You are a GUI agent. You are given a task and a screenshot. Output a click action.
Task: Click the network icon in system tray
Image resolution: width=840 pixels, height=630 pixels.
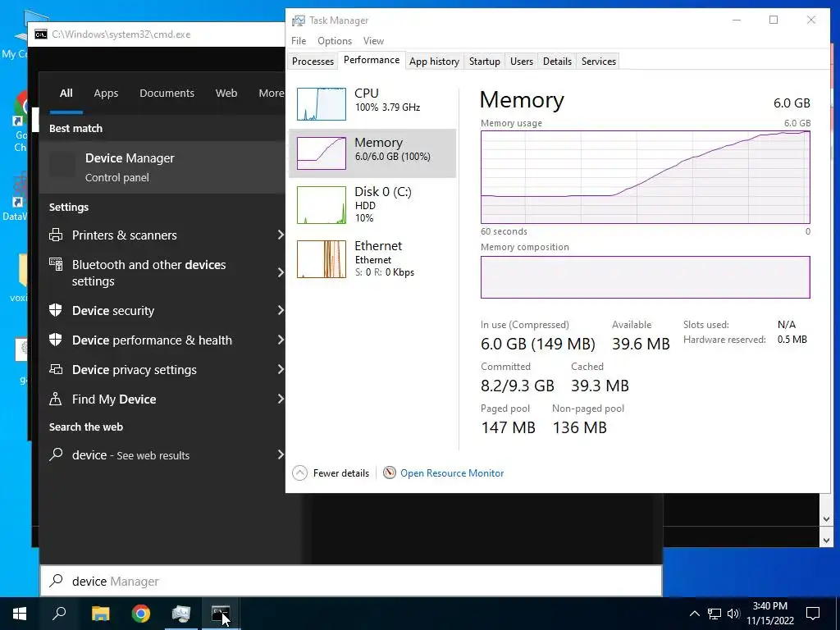coord(714,614)
